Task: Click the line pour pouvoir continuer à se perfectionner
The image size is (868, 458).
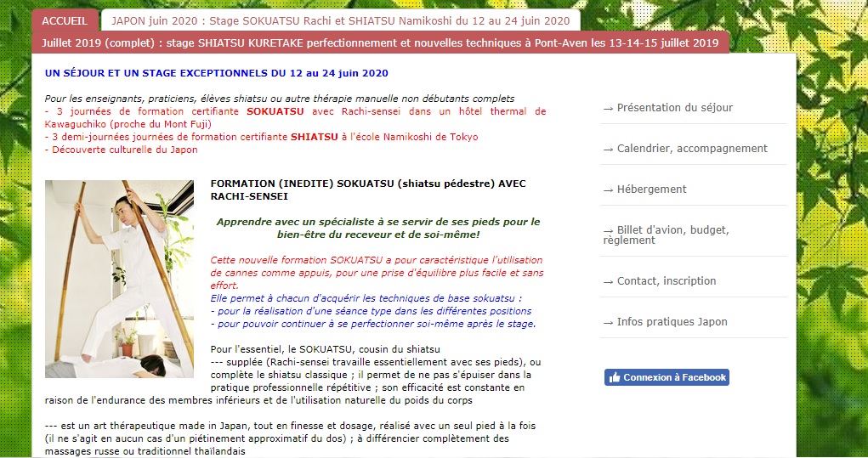Action: click(373, 324)
